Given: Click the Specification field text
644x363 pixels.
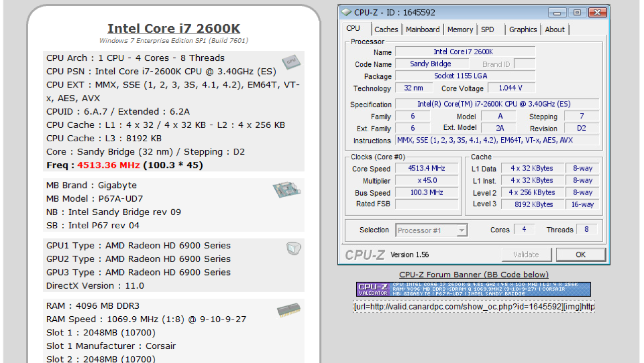Looking at the screenshot, I should (x=497, y=104).
